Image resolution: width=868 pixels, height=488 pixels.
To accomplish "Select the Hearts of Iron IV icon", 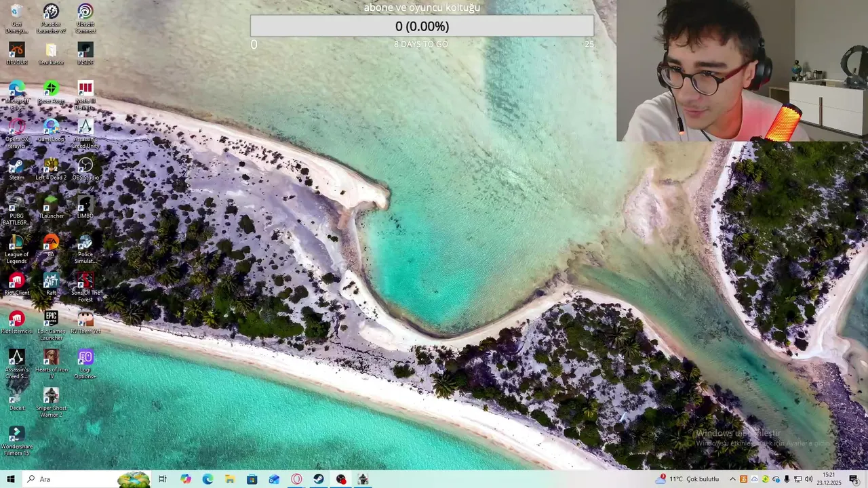I will coord(51,364).
